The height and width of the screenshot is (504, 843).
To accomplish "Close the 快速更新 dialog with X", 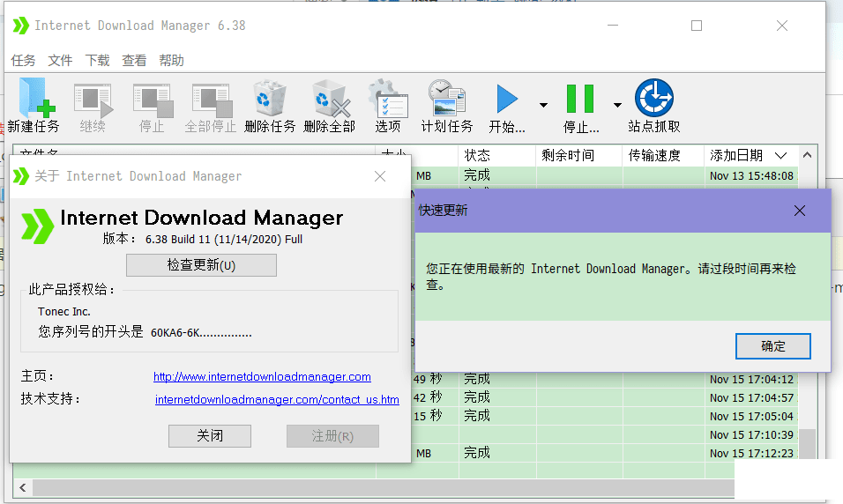I will [800, 211].
